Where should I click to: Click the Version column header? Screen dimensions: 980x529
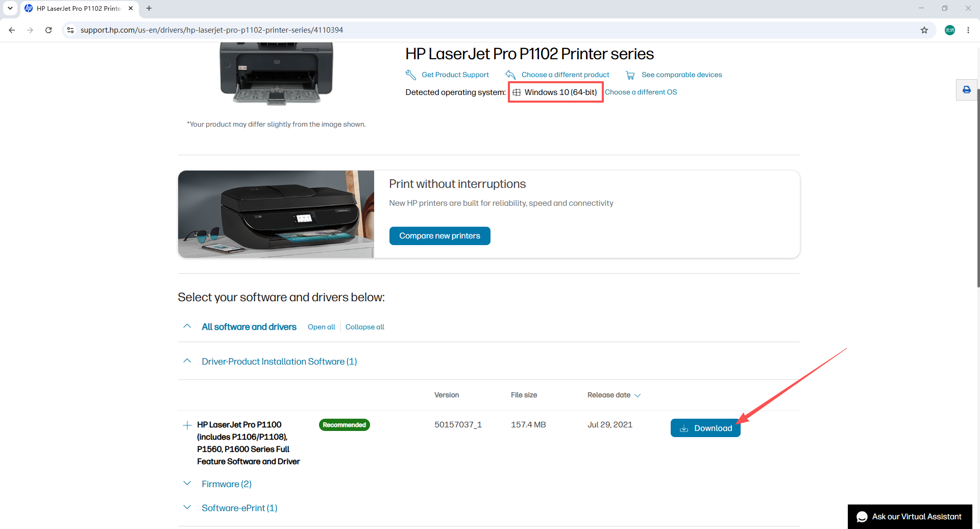click(447, 395)
